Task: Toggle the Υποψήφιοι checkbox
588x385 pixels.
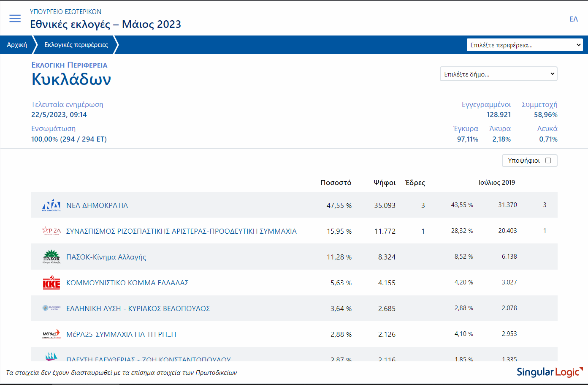Action: [548, 161]
